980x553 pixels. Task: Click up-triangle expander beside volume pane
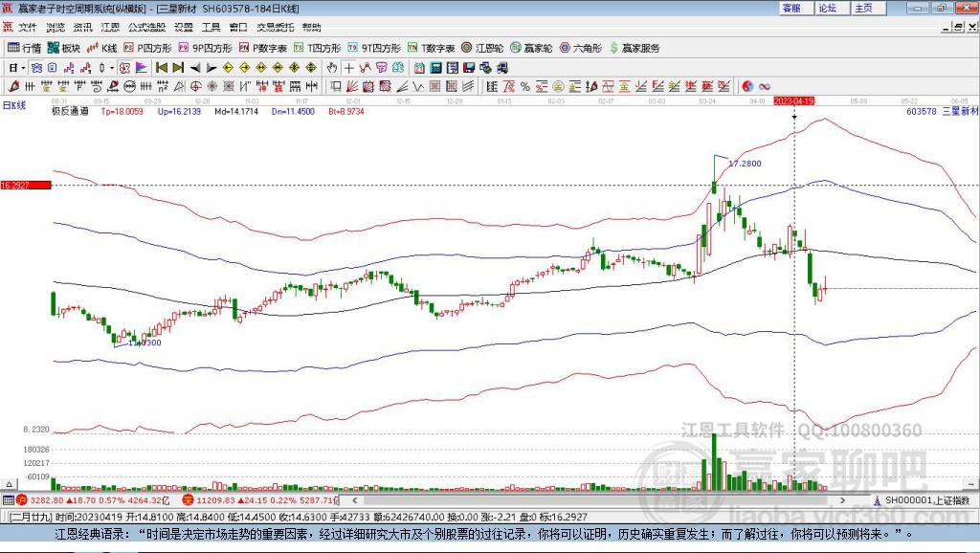point(9,484)
